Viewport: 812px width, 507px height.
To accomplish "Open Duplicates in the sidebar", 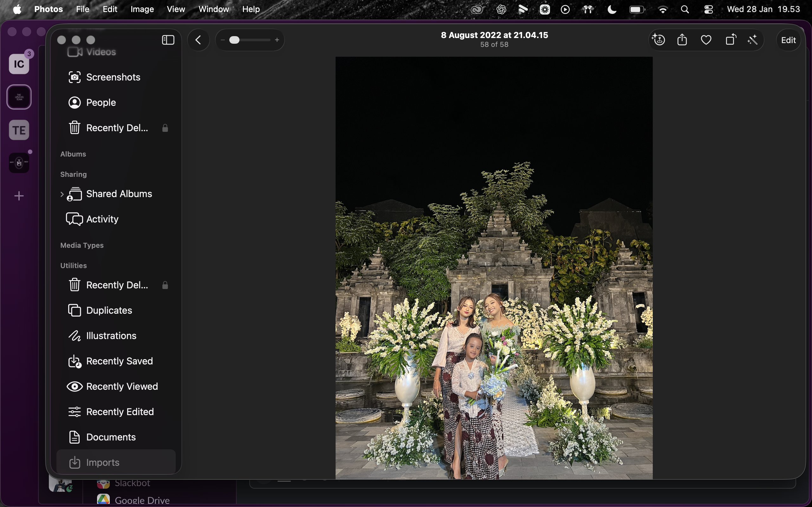I will tap(109, 310).
